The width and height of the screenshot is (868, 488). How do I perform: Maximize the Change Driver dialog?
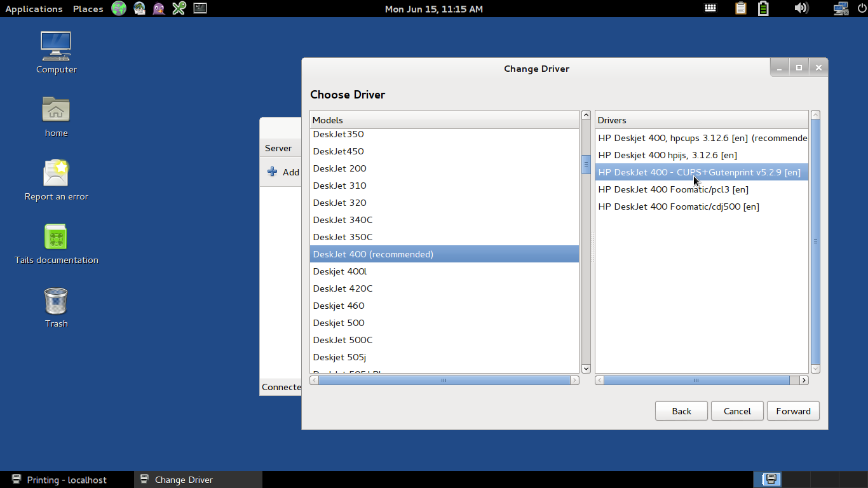tap(799, 67)
